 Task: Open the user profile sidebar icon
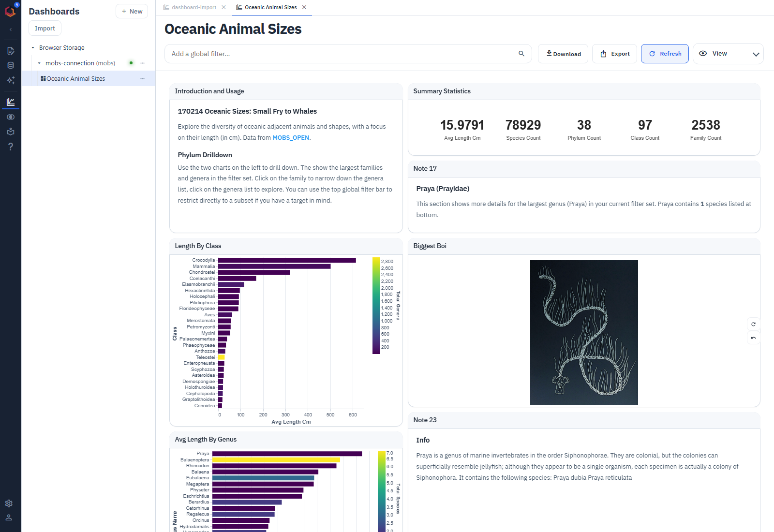point(9,517)
